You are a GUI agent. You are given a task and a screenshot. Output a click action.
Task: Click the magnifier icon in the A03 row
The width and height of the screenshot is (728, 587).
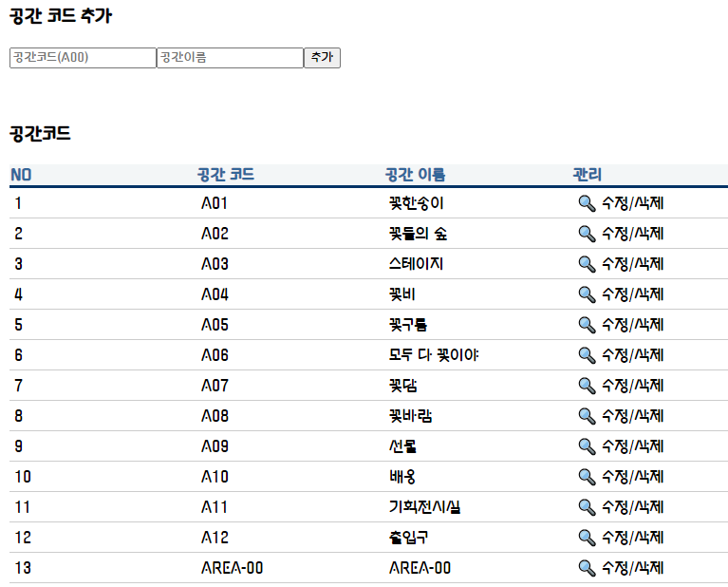click(x=587, y=264)
